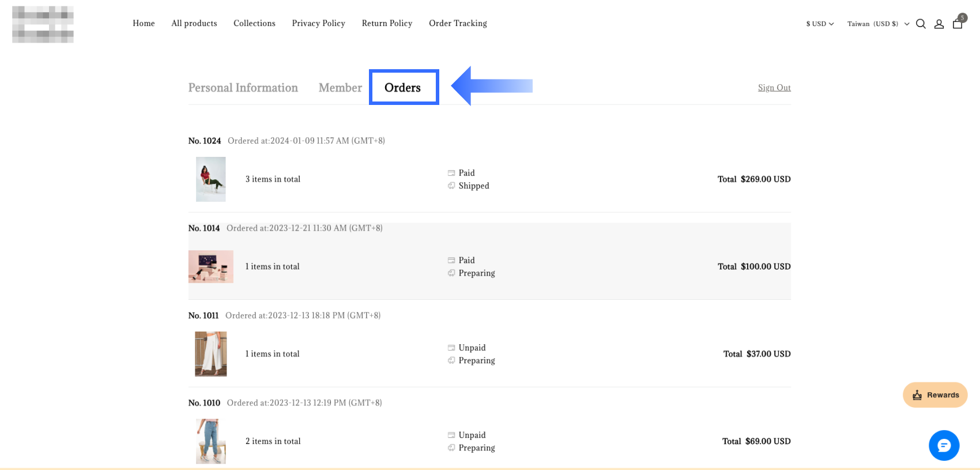Open Order Tracking page
Image resolution: width=980 pixels, height=470 pixels.
coord(458,24)
